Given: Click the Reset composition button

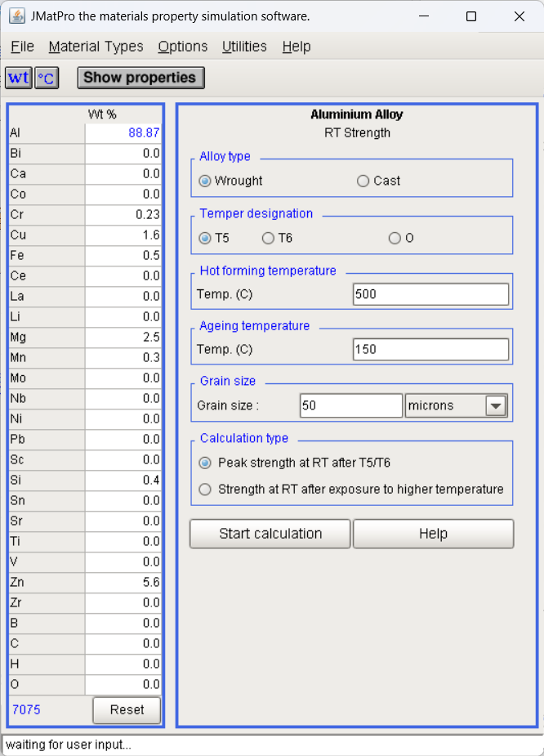Looking at the screenshot, I should pyautogui.click(x=127, y=709).
